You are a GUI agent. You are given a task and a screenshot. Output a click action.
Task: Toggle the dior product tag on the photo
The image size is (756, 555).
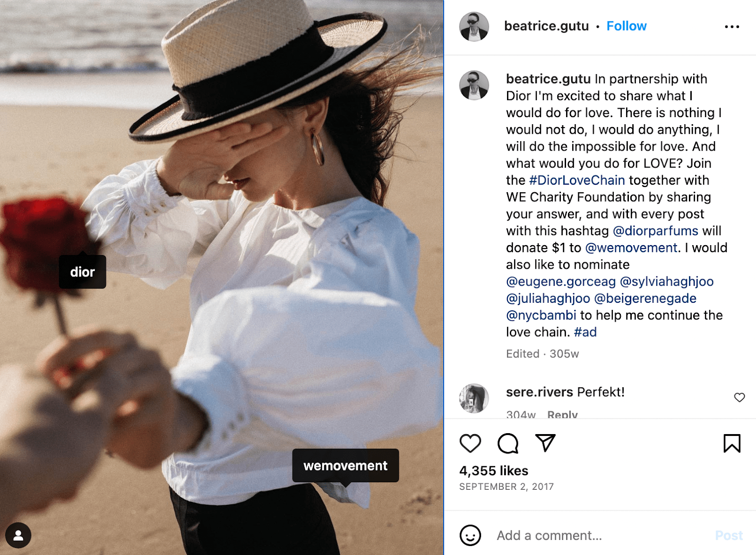point(82,271)
